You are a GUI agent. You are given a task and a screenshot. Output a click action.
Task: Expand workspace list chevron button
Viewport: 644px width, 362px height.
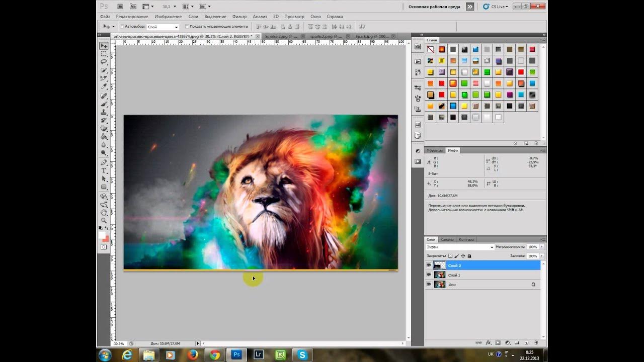click(470, 7)
